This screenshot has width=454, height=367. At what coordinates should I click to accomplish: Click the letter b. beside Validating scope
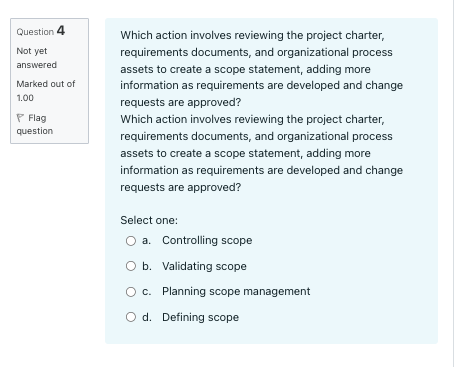click(147, 266)
